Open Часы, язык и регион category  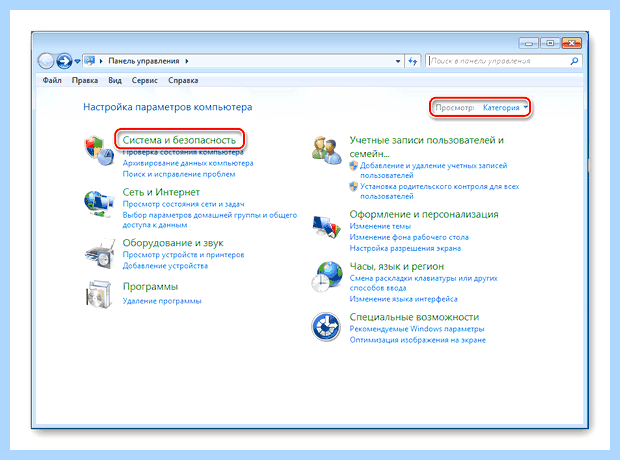pos(397,267)
